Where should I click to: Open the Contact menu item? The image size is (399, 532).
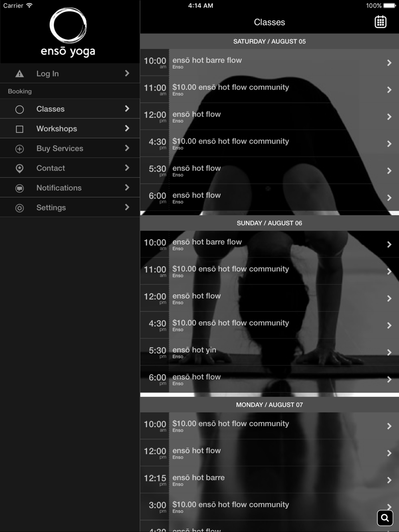click(70, 168)
